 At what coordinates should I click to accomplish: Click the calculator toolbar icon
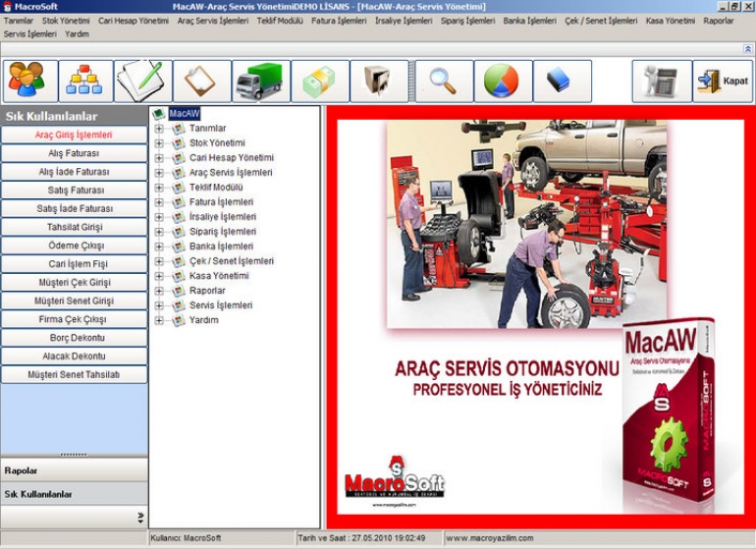pos(660,81)
